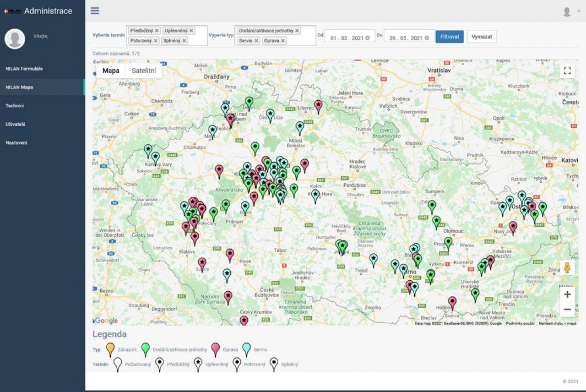Open the Administrace logo header

38,11
